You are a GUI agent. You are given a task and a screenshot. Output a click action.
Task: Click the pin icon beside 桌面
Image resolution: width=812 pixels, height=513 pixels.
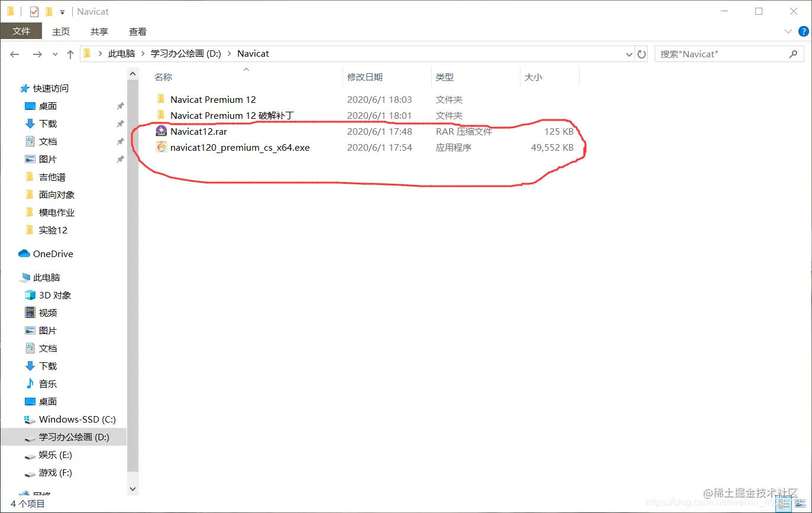(120, 106)
